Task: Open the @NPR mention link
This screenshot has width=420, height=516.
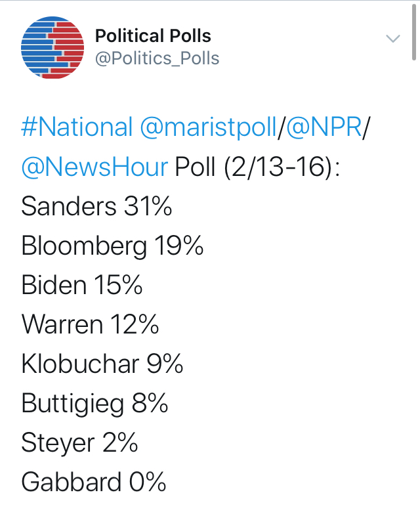Action: point(323,127)
